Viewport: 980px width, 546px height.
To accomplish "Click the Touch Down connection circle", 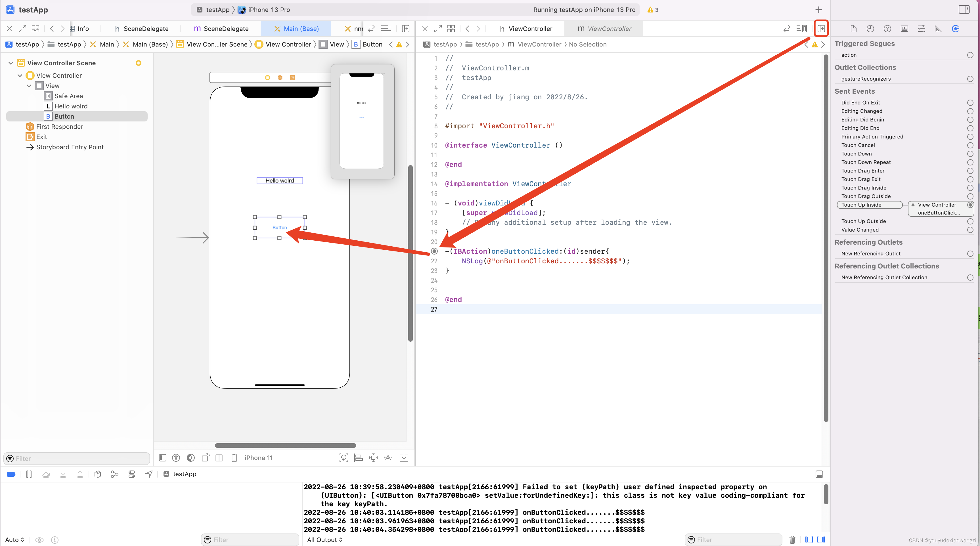I will pos(970,154).
